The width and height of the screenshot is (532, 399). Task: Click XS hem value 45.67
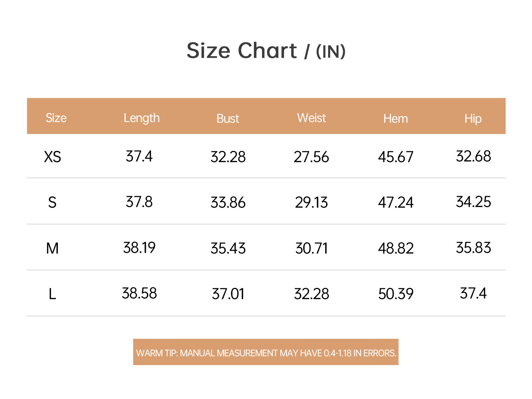(395, 157)
